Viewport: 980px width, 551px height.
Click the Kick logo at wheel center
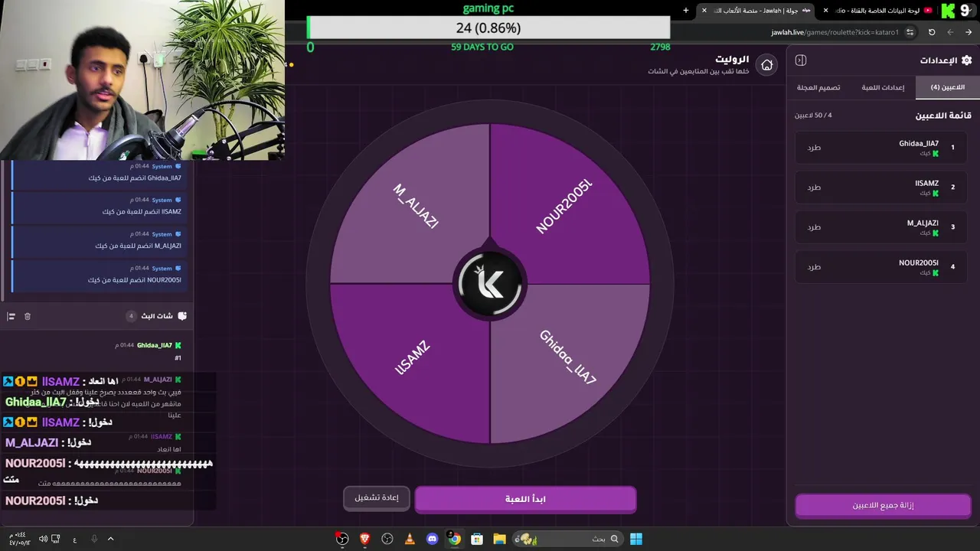click(x=490, y=284)
